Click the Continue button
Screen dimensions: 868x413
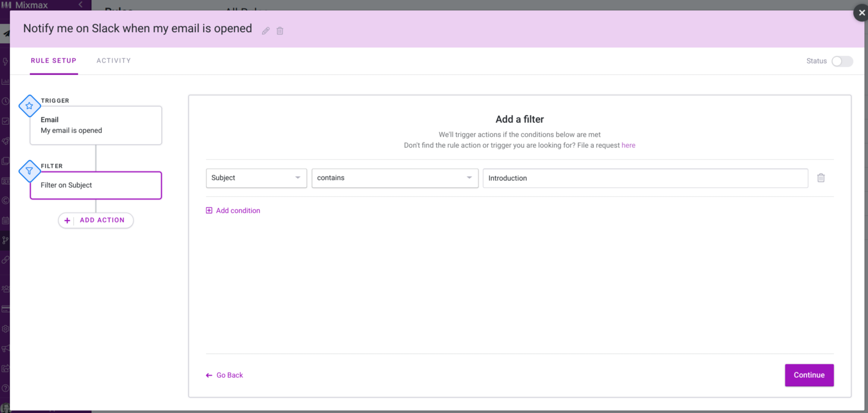(x=809, y=375)
